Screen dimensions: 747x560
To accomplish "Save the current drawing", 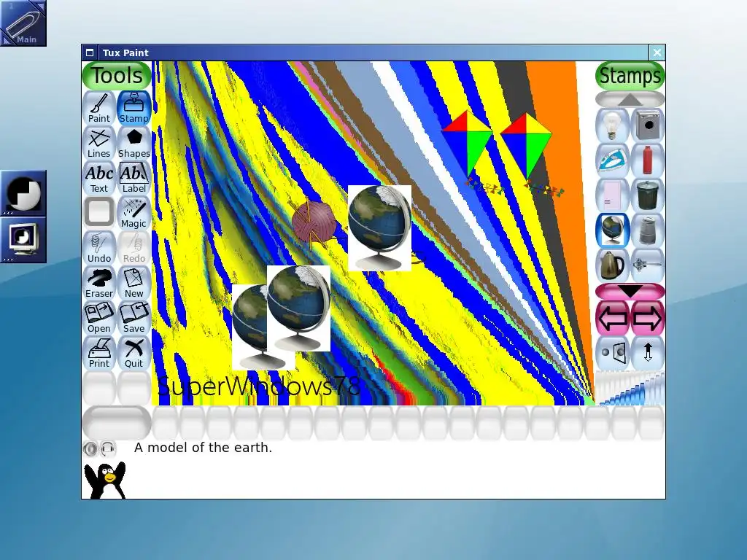I will click(134, 318).
